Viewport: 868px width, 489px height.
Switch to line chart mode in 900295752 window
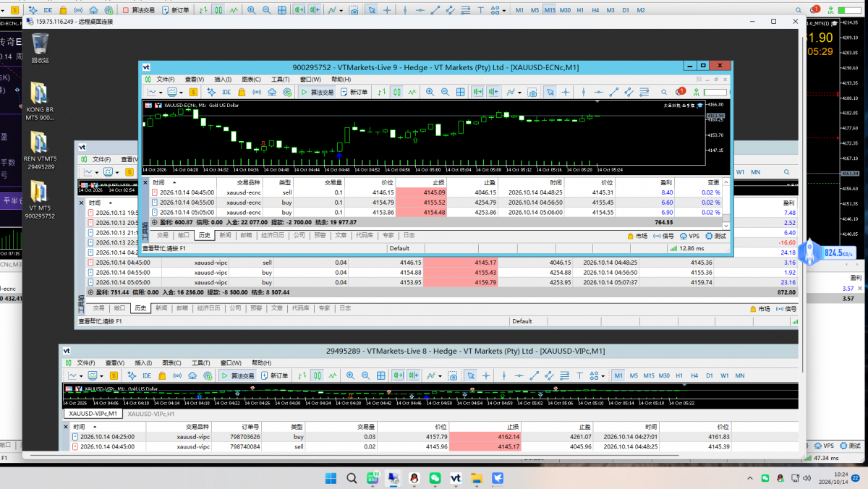coord(412,92)
